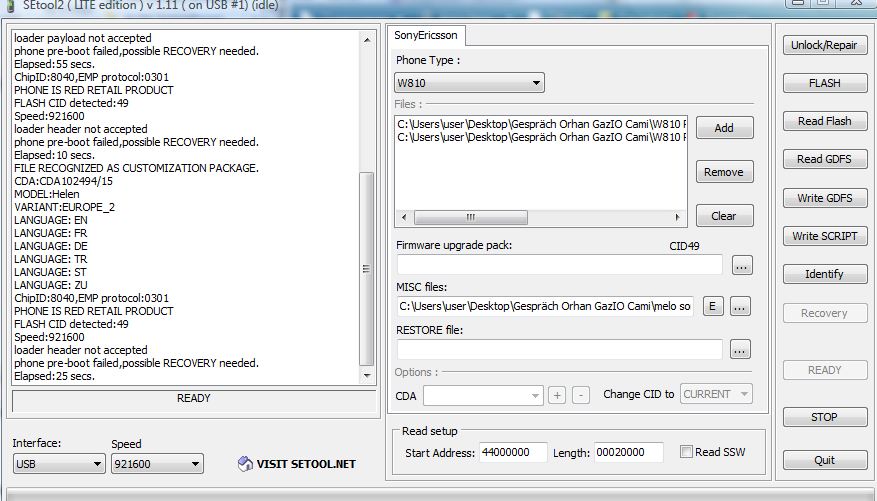Image resolution: width=877 pixels, height=501 pixels.
Task: Click the house icon beside VISIT SETOOL.NET
Action: [245, 464]
